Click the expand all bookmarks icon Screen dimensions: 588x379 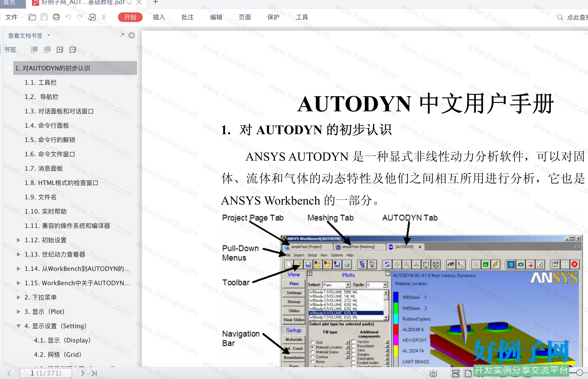click(34, 50)
